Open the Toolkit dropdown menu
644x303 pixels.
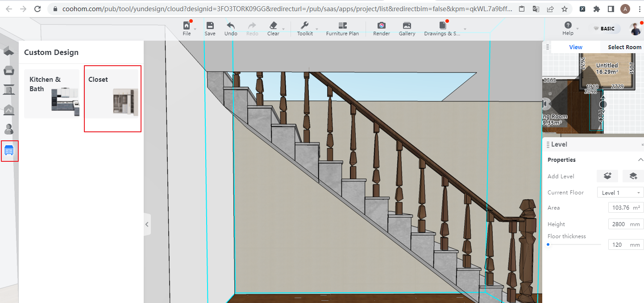(305, 29)
